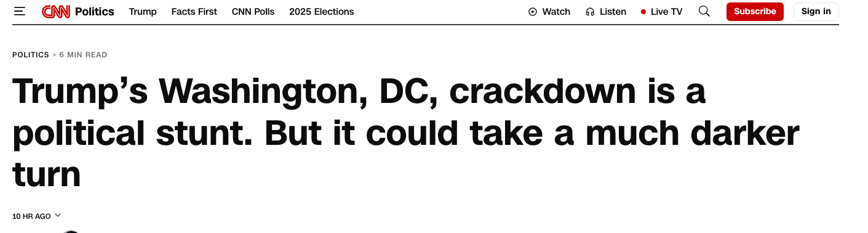Viewport: 868px width, 233px height.
Task: Click the 10 HR AGO timestamp
Action: (31, 216)
